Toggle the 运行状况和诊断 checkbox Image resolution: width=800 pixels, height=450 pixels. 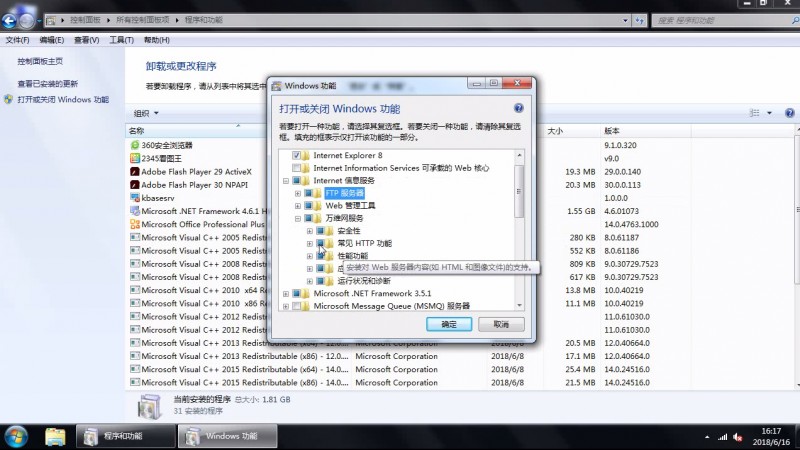[x=320, y=281]
